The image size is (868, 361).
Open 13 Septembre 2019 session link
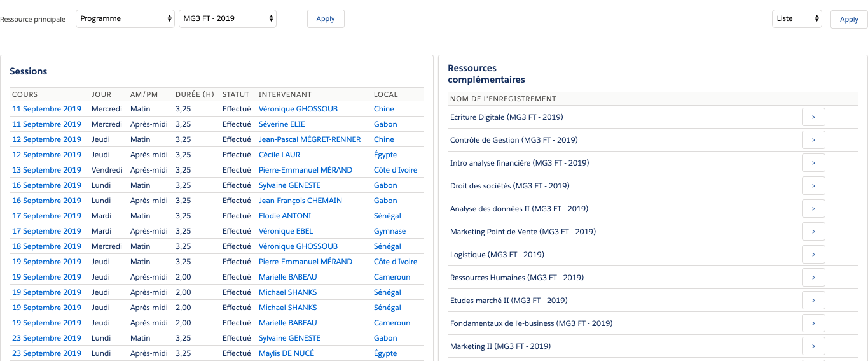[46, 170]
